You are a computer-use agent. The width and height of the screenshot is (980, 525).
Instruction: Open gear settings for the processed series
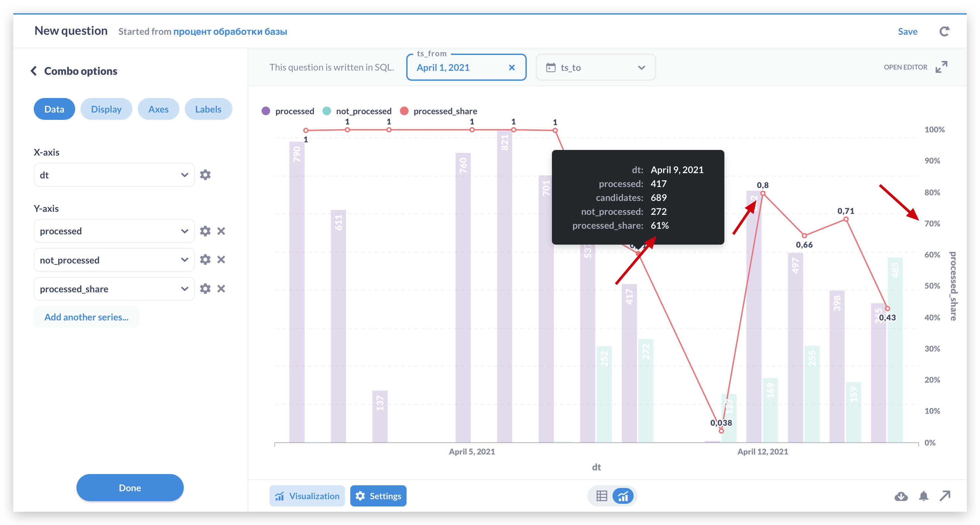205,231
